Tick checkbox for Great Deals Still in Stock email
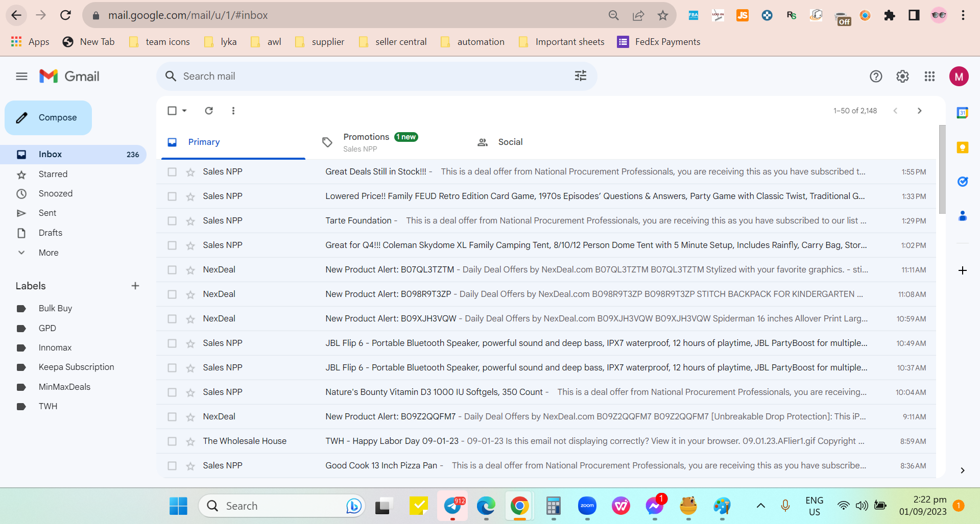The image size is (980, 524). [172, 172]
